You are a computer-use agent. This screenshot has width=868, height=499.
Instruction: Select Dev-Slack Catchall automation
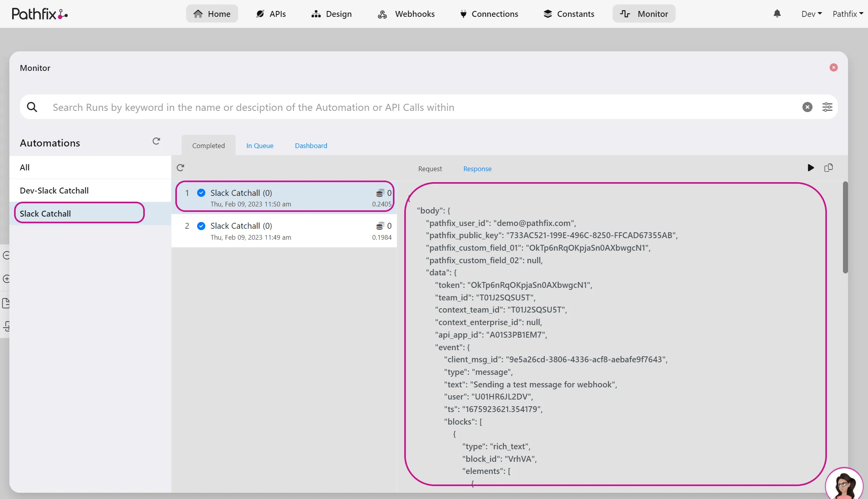point(90,190)
